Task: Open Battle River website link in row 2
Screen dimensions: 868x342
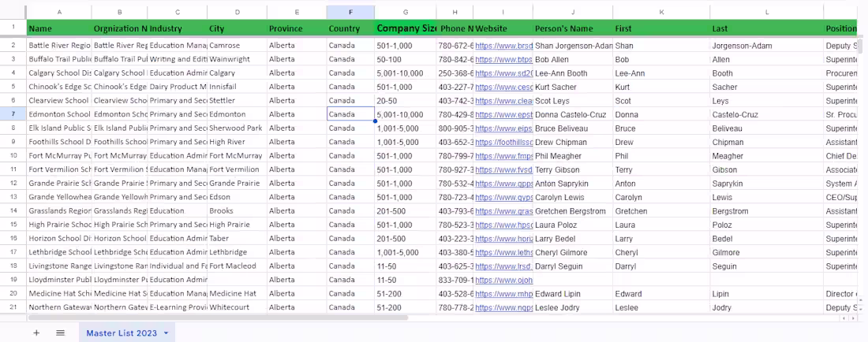Action: tap(503, 46)
